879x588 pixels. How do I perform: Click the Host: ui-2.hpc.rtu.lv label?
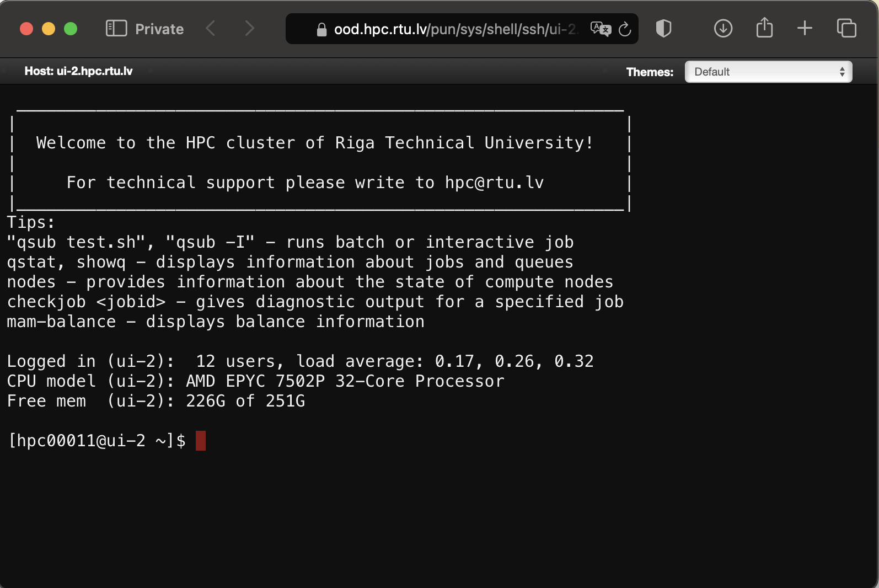coord(78,71)
